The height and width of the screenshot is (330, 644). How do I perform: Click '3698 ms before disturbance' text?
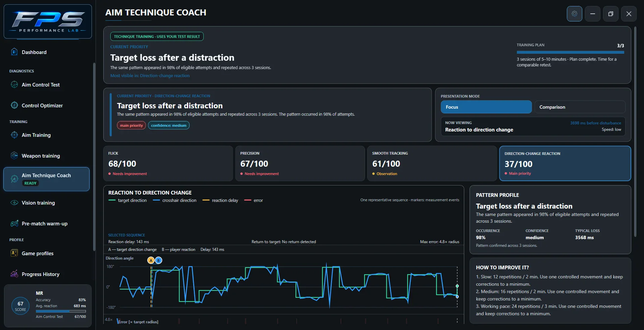[595, 123]
